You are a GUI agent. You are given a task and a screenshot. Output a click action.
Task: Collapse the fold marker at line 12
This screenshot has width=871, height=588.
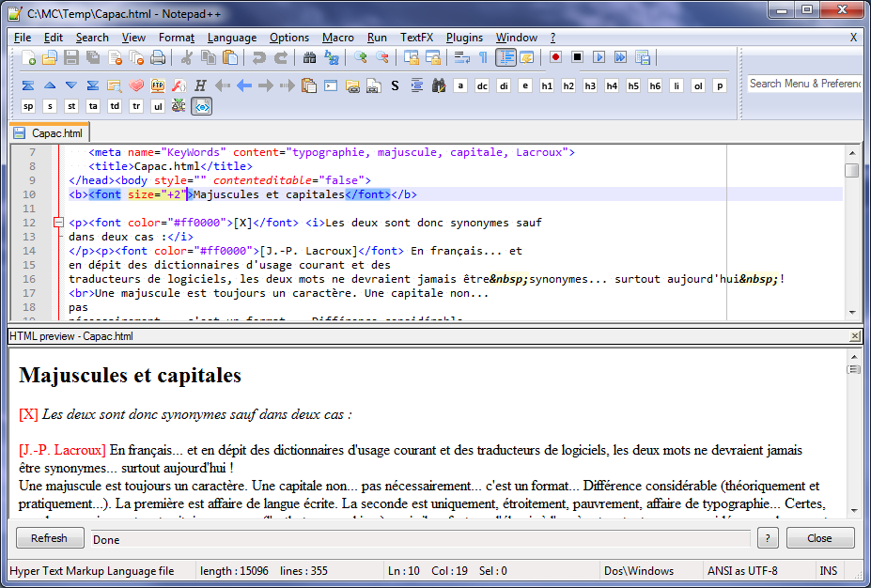pos(58,223)
